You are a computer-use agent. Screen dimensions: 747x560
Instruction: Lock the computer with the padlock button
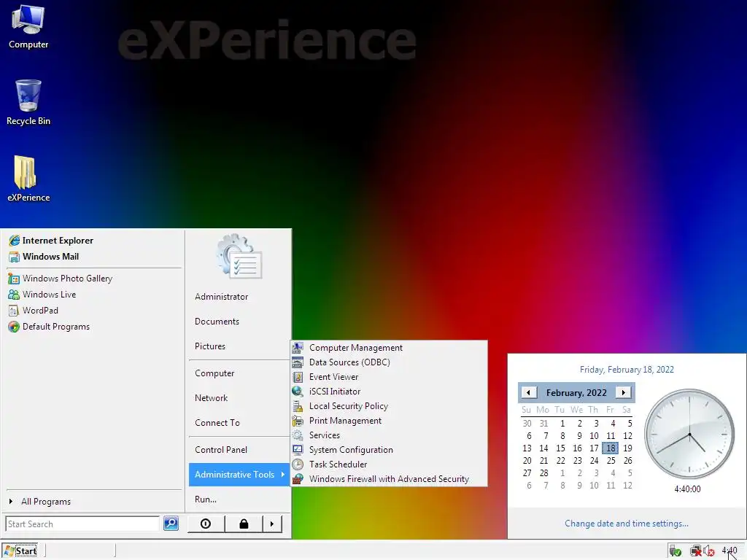244,524
